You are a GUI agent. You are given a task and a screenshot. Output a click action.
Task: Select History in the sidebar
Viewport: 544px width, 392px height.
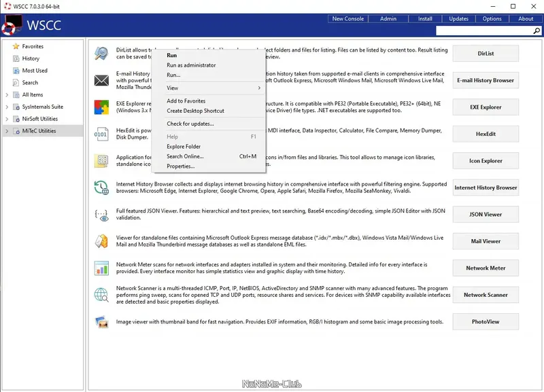pos(31,58)
